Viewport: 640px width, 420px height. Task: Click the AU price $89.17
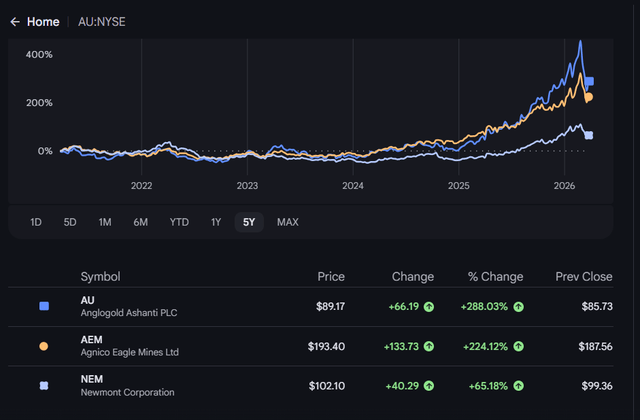330,306
